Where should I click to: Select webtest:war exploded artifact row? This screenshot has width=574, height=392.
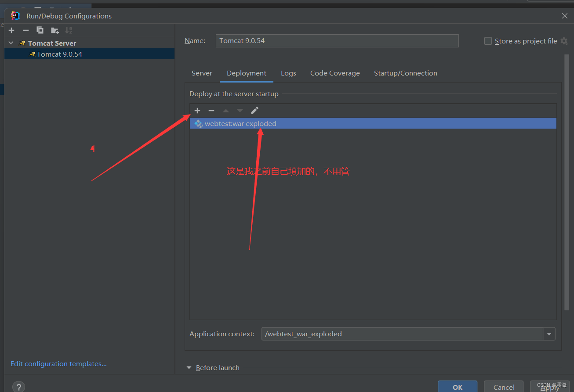click(373, 124)
